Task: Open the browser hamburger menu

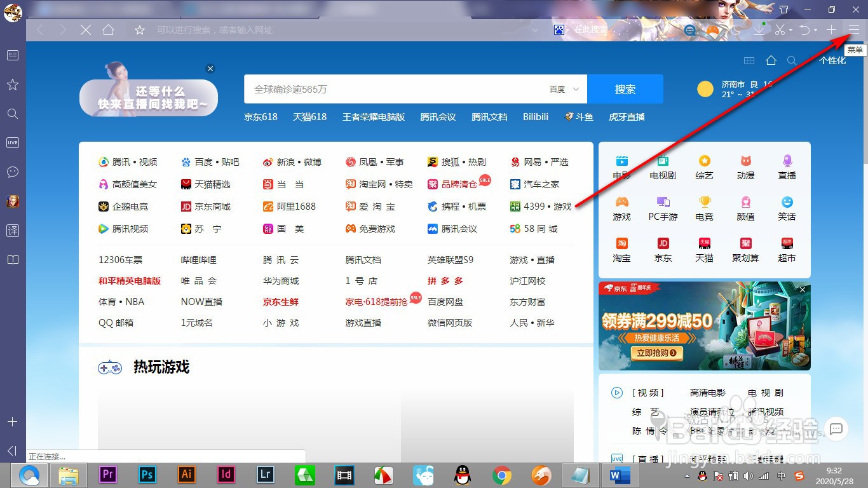Action: pos(853,29)
